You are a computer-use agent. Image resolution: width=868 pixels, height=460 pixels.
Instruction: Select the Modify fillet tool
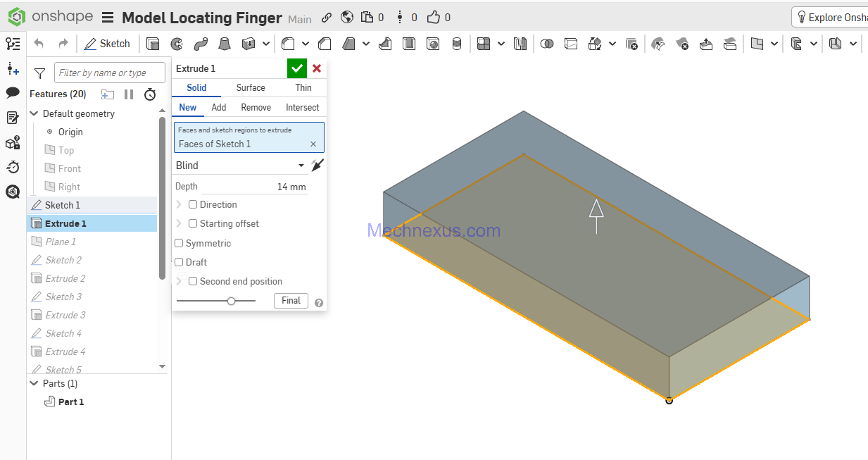tap(658, 44)
